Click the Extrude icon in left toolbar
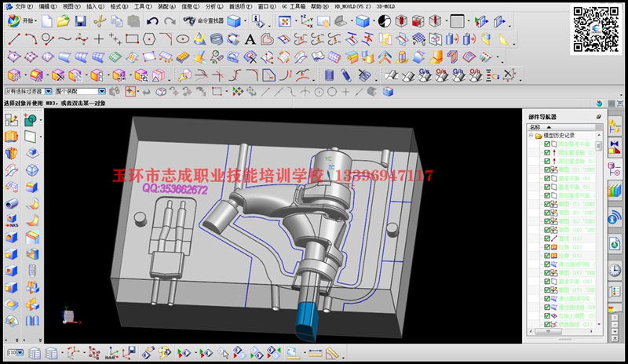Image resolution: width=628 pixels, height=364 pixels. point(12,136)
